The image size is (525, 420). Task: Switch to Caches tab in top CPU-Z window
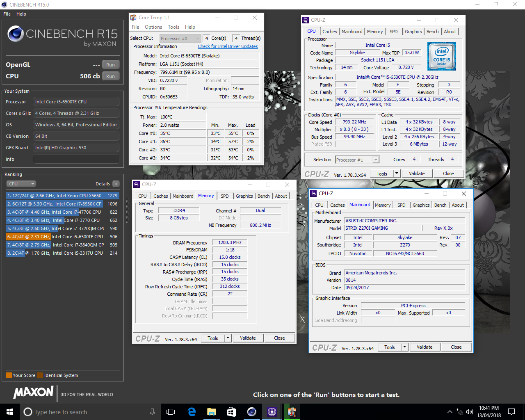(330, 32)
